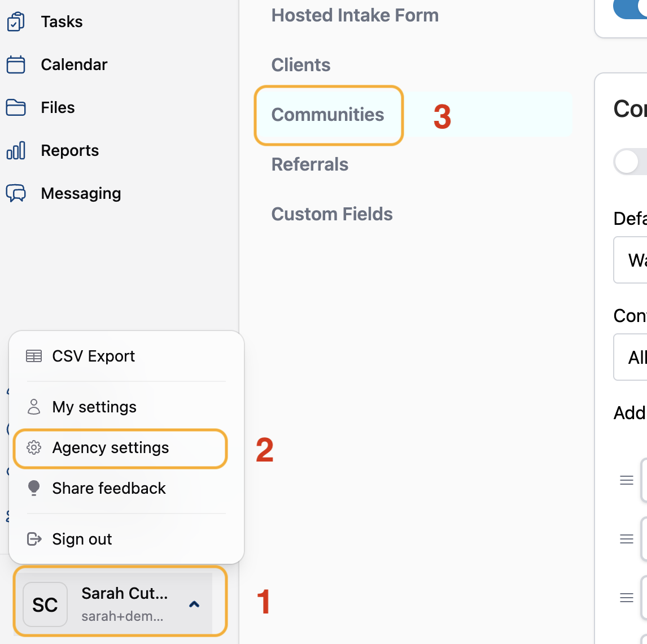Click the Messaging chat bubbles icon

pyautogui.click(x=16, y=193)
